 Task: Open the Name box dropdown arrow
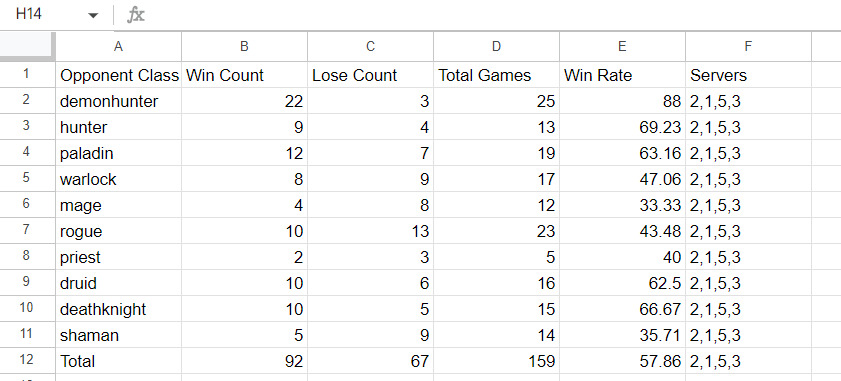[93, 15]
